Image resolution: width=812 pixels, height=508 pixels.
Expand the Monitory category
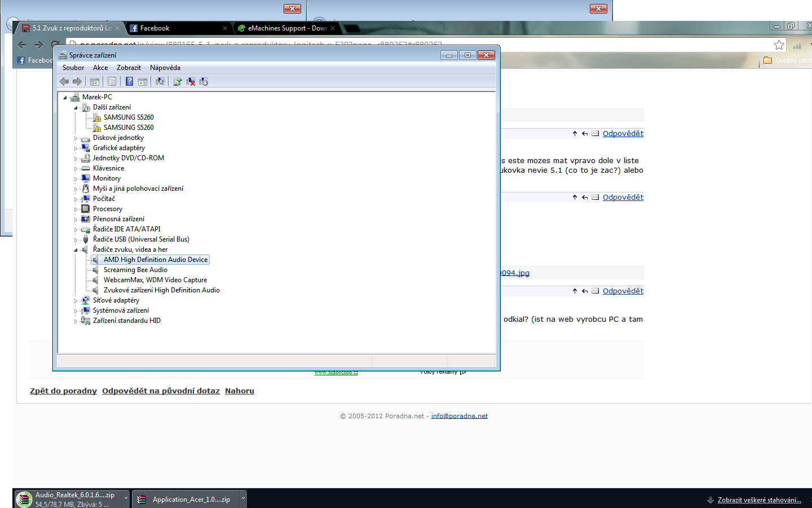(76, 179)
